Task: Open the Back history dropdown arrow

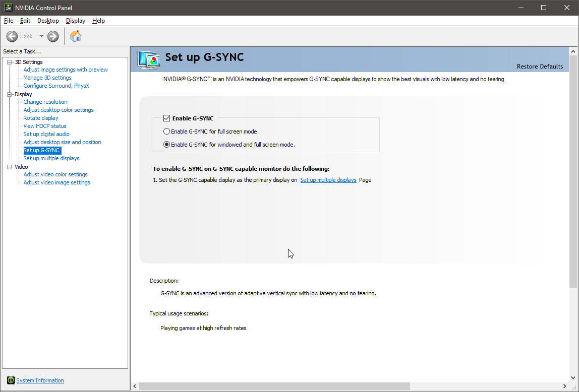Action: [41, 36]
